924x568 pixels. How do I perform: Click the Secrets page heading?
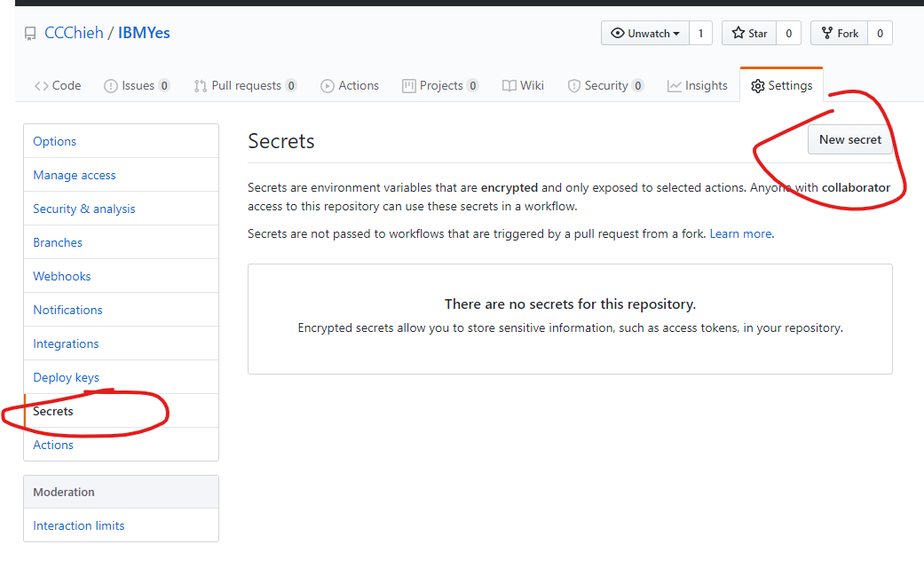pos(281,141)
